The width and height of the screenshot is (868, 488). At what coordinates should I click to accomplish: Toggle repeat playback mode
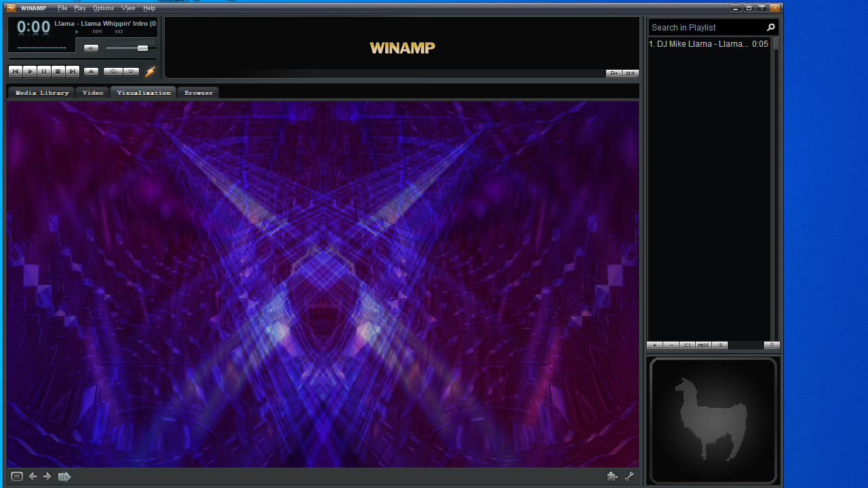(131, 71)
